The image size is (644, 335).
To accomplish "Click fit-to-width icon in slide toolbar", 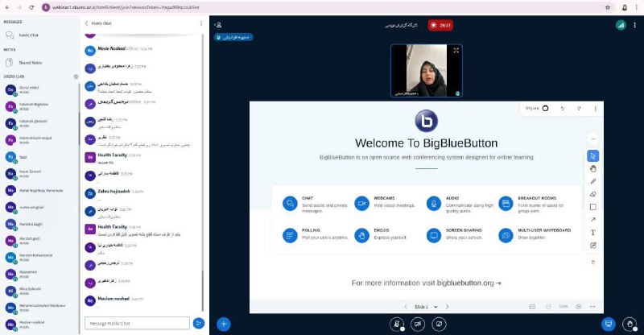I will (x=592, y=307).
